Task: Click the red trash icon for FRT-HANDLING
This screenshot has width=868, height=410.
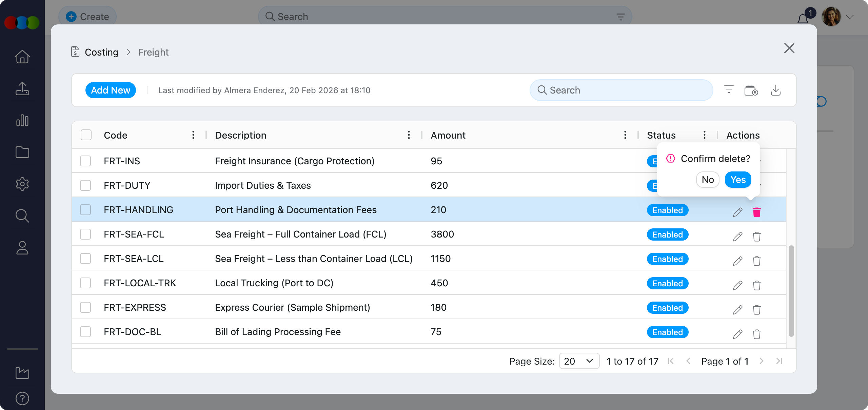Action: coord(756,212)
